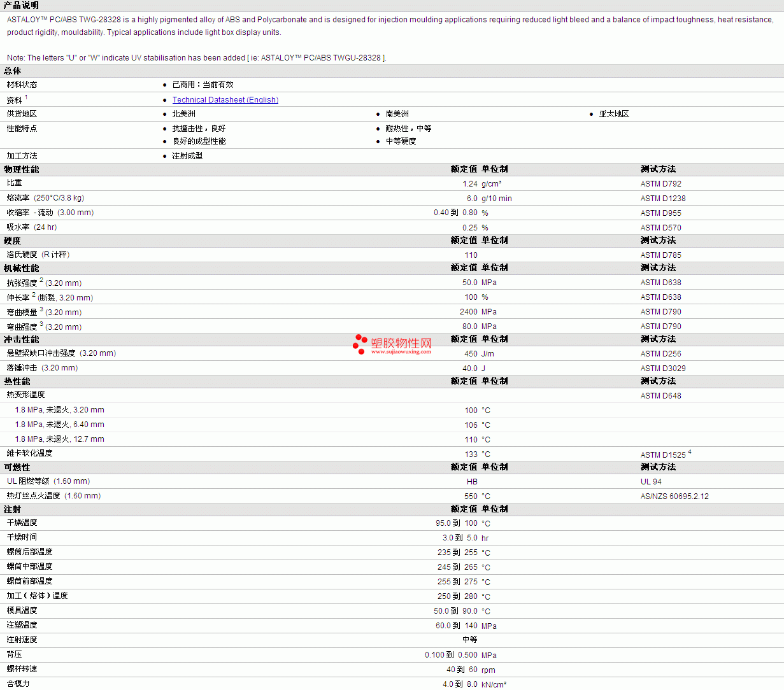Click the '良好的成型性能' feature text
Screen dimensions: 784x690
199,141
